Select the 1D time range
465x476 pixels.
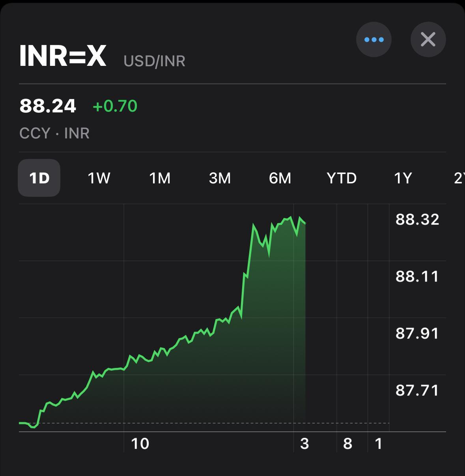pyautogui.click(x=39, y=178)
